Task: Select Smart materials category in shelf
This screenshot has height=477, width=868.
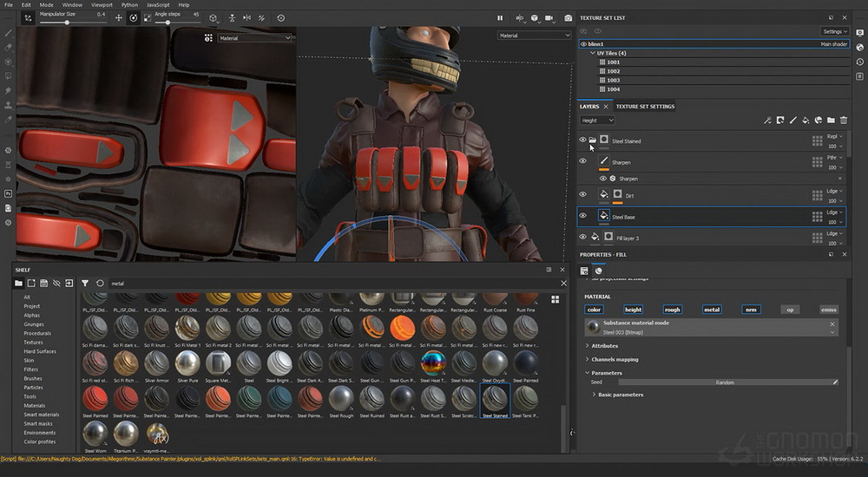Action: click(42, 415)
